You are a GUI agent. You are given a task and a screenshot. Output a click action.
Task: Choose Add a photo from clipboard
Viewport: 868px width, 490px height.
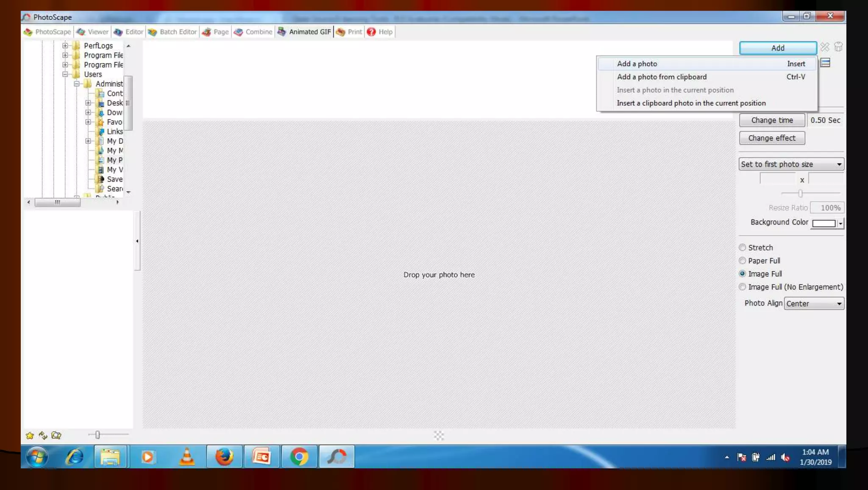click(662, 77)
